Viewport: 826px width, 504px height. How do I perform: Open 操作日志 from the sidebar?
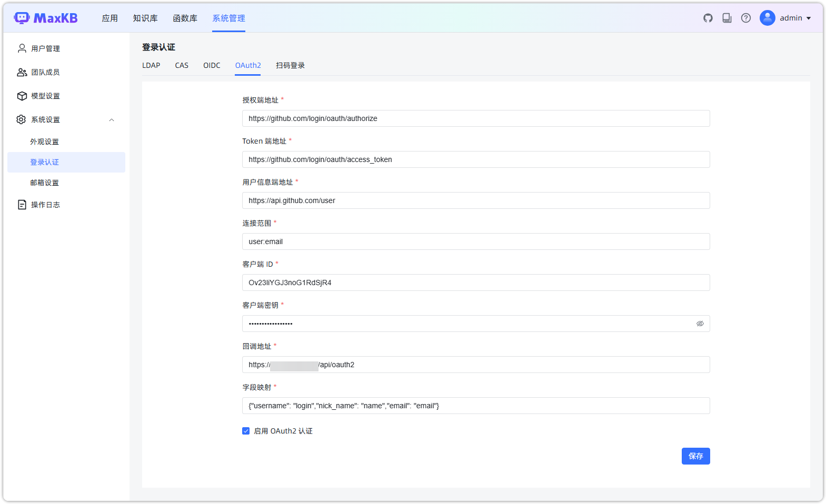tap(45, 205)
